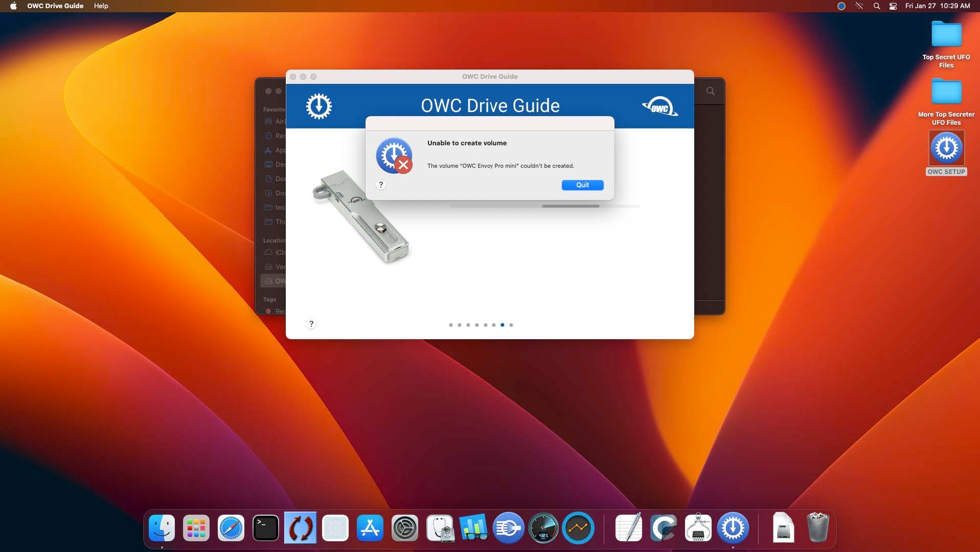This screenshot has width=980, height=552.
Task: Click the Wi-Fi off icon in the menu bar
Action: (x=859, y=6)
